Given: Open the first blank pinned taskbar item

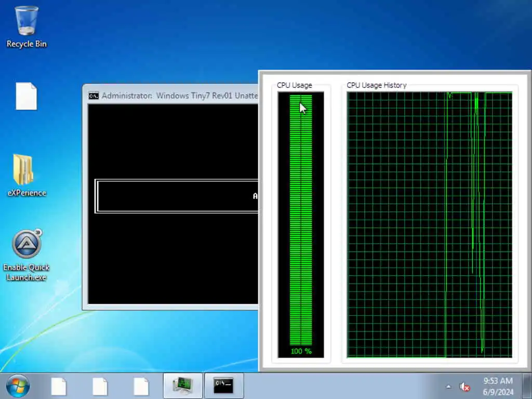Looking at the screenshot, I should pos(59,386).
